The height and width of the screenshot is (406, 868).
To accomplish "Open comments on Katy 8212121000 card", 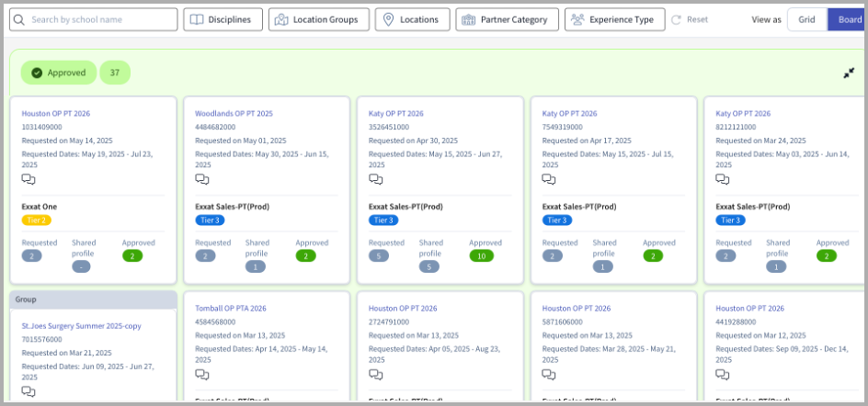I will pos(723,179).
